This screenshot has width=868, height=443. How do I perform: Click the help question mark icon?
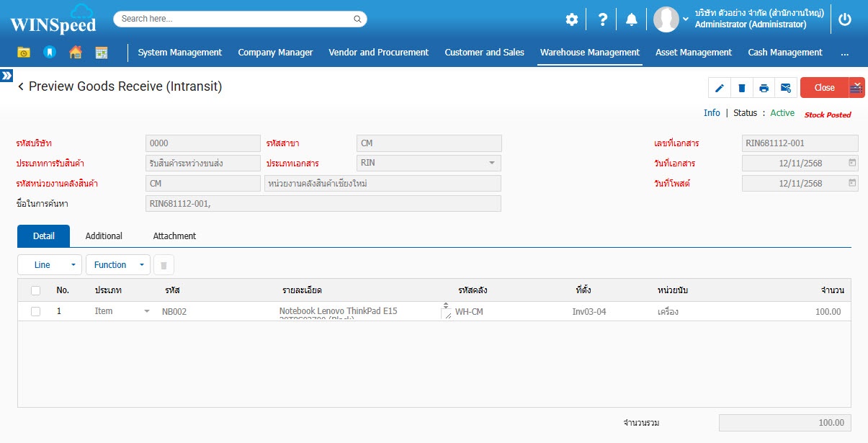pos(603,19)
